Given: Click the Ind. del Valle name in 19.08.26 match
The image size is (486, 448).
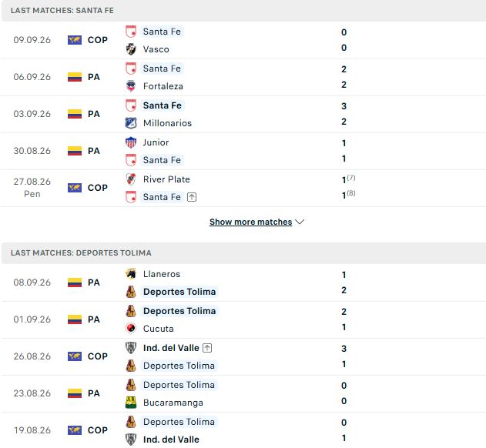Looking at the screenshot, I should point(171,440).
